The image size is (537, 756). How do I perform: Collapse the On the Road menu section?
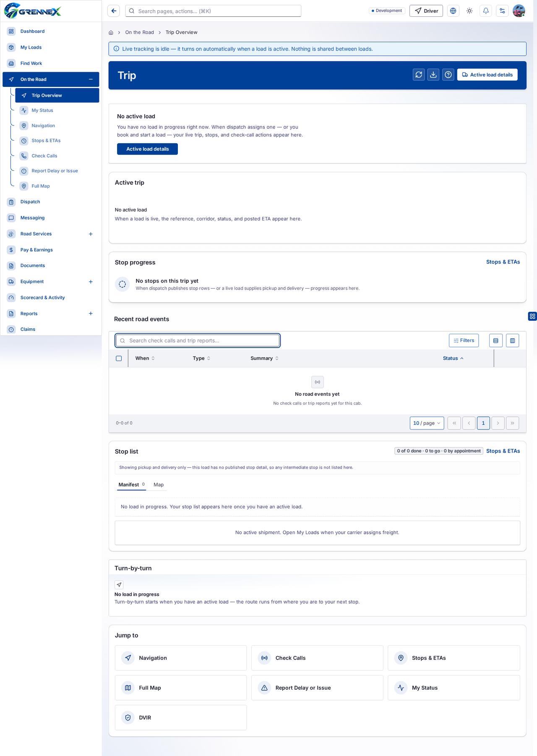pyautogui.click(x=91, y=79)
